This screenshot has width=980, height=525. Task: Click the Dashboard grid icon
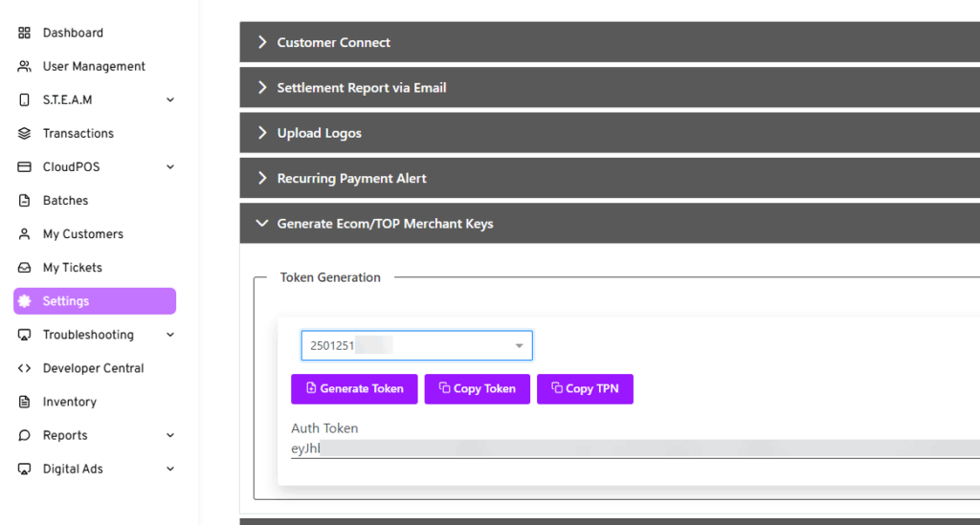pos(25,33)
